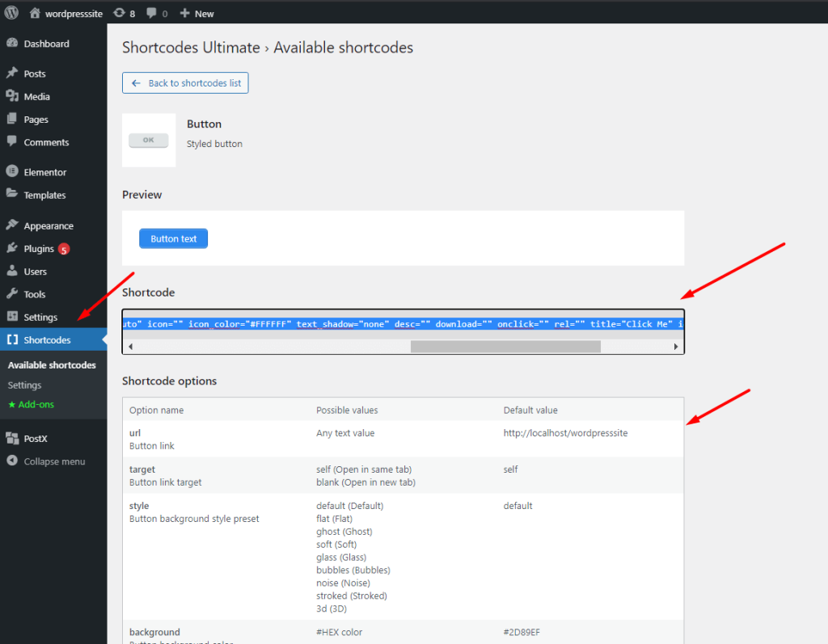Open the comments bubble icon in top bar
828x644 pixels.
pyautogui.click(x=152, y=13)
